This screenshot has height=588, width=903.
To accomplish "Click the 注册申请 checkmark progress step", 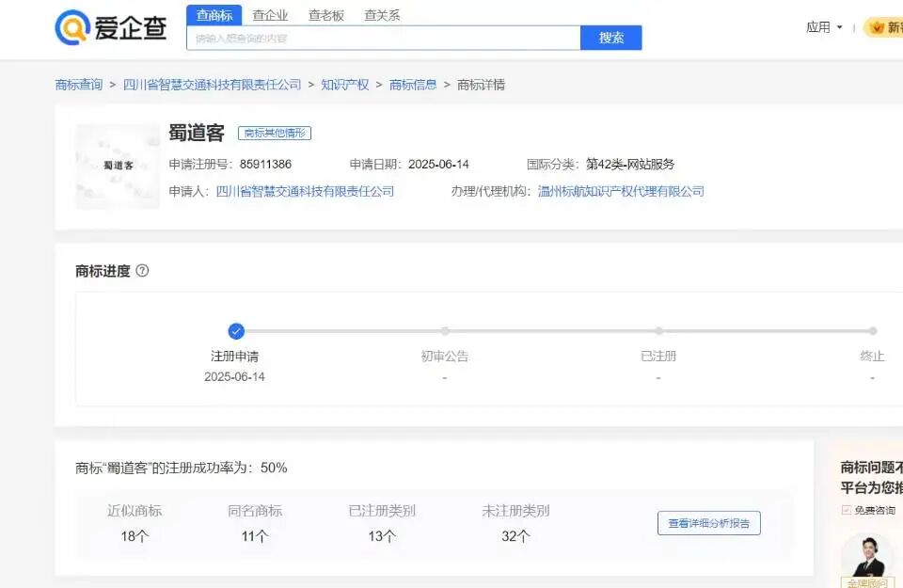I will [236, 331].
